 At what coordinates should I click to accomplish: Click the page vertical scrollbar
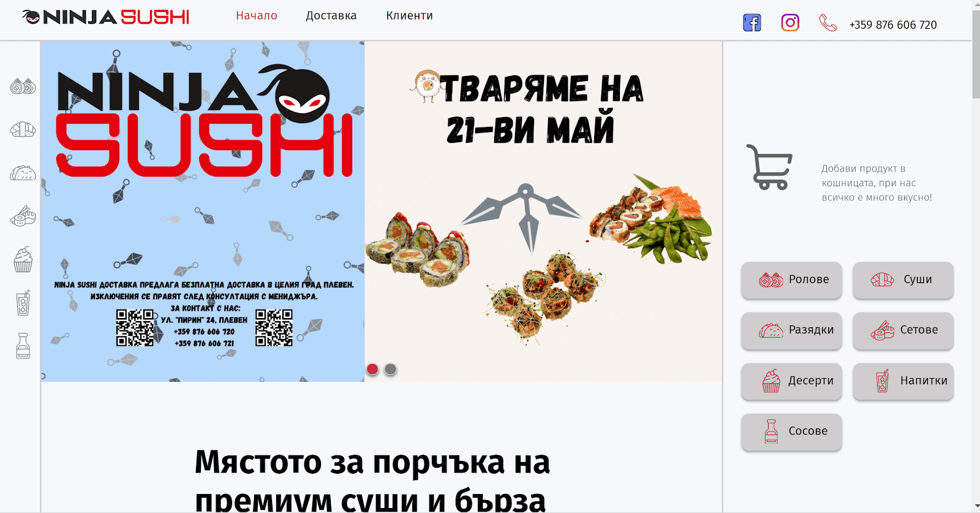tap(976, 256)
